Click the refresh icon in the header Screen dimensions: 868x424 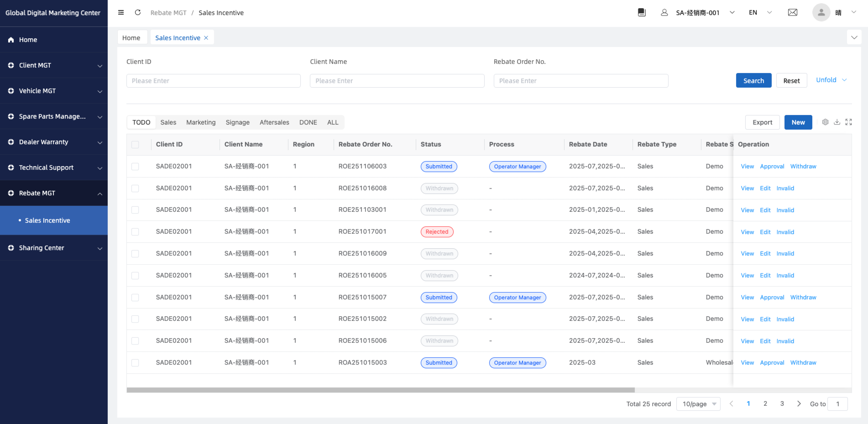138,12
